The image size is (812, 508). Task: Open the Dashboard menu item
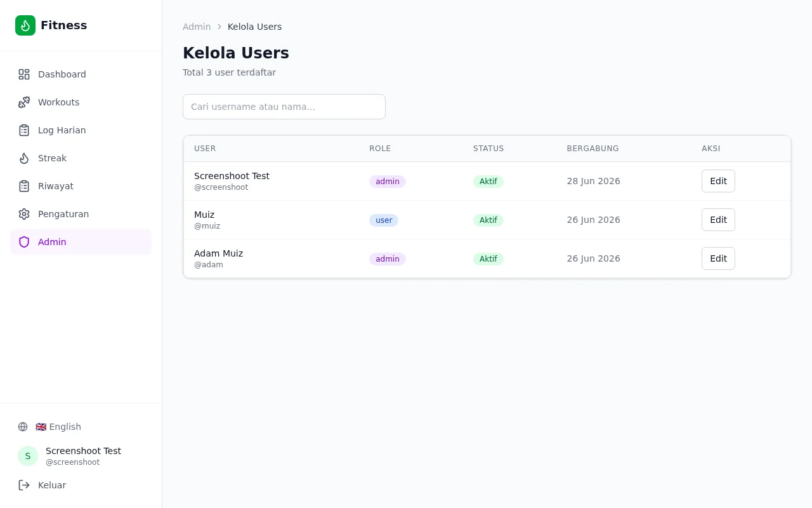[x=81, y=74]
